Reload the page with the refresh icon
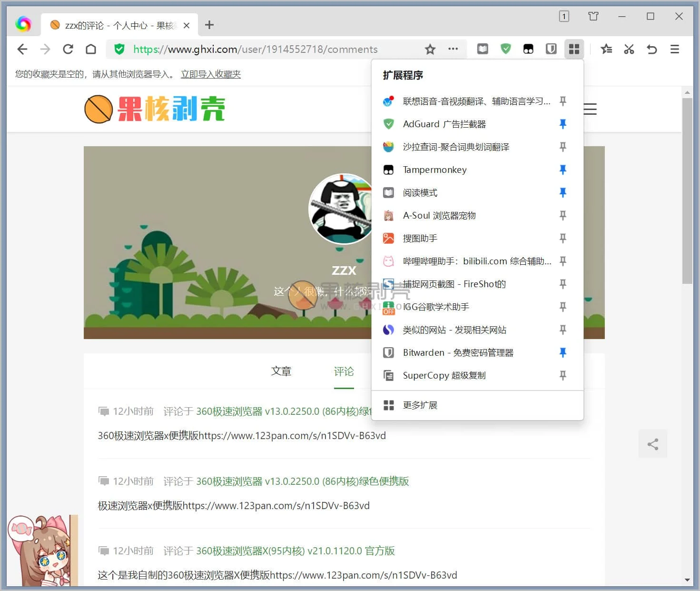 tap(68, 49)
